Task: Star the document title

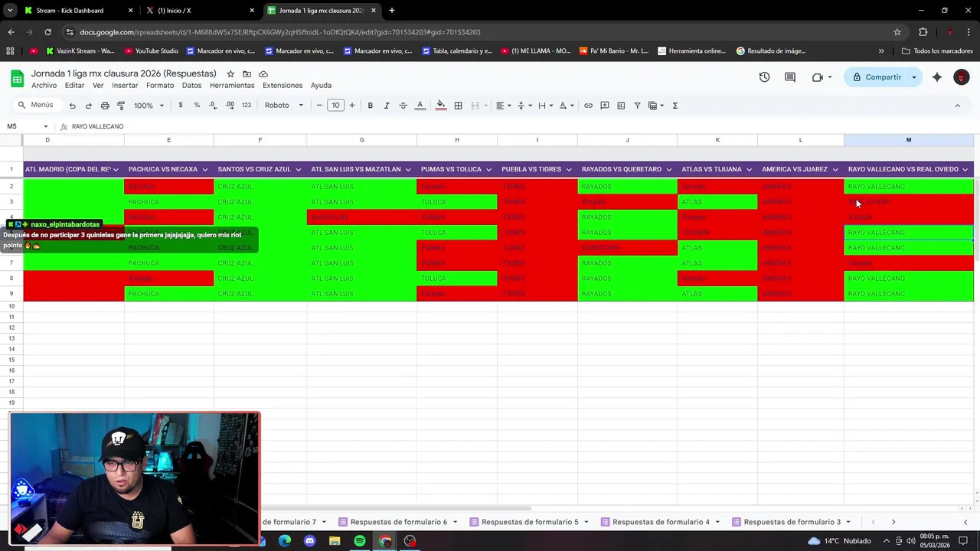Action: click(230, 73)
